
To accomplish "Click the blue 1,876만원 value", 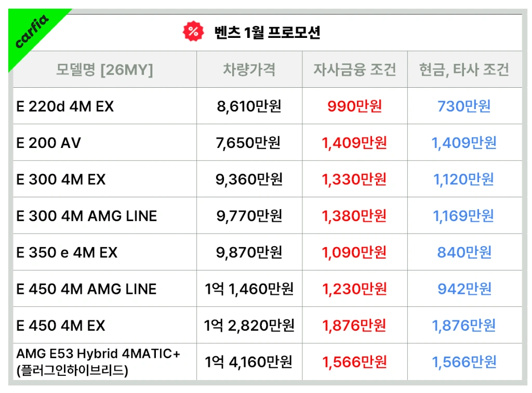I will tap(464, 326).
